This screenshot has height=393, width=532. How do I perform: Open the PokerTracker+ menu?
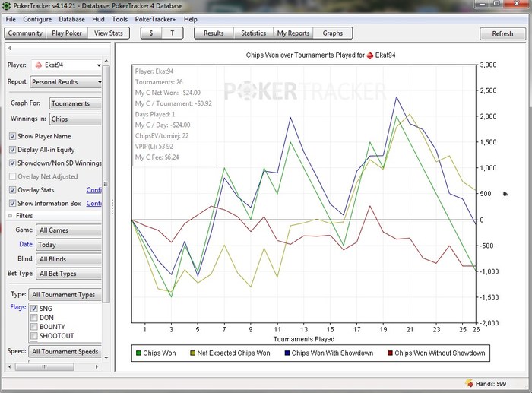[x=155, y=19]
